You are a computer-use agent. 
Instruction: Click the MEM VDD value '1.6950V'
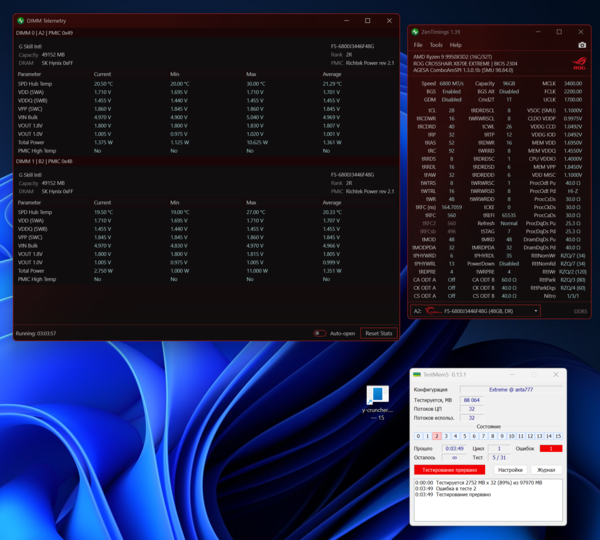click(573, 143)
